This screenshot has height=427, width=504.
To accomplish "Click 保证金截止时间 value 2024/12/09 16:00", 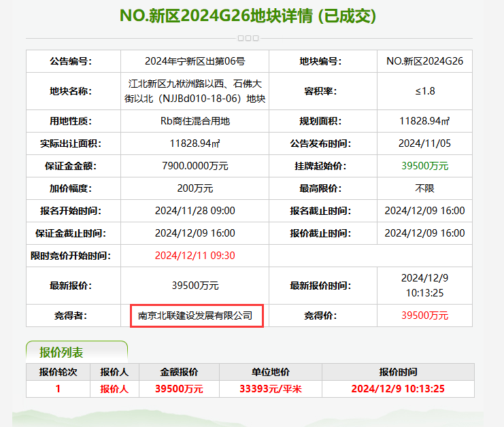I will pos(195,233).
